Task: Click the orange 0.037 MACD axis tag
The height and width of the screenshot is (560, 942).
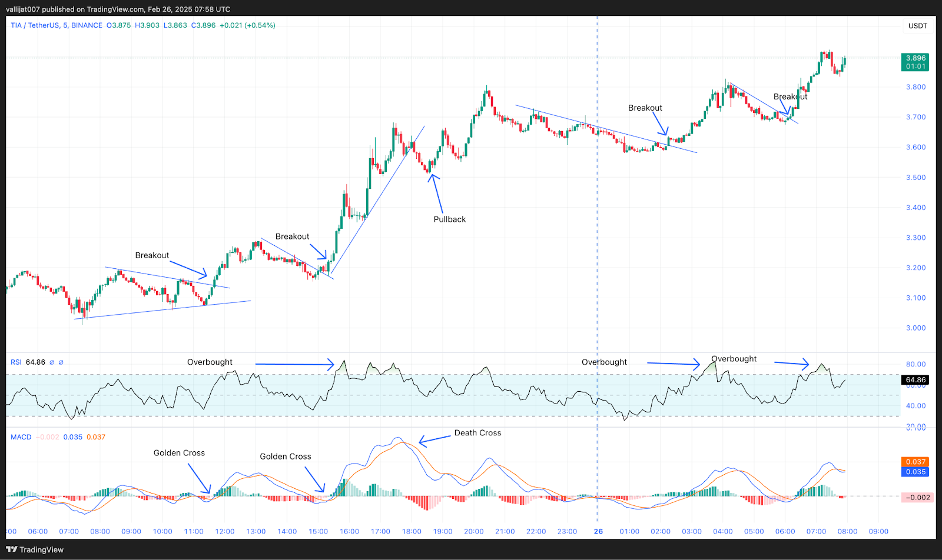Action: click(916, 462)
